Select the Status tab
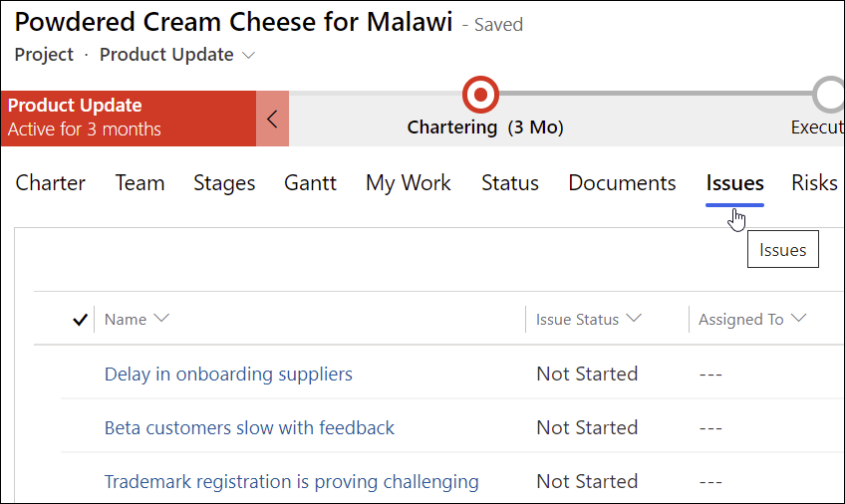The height and width of the screenshot is (504, 845). (x=510, y=183)
